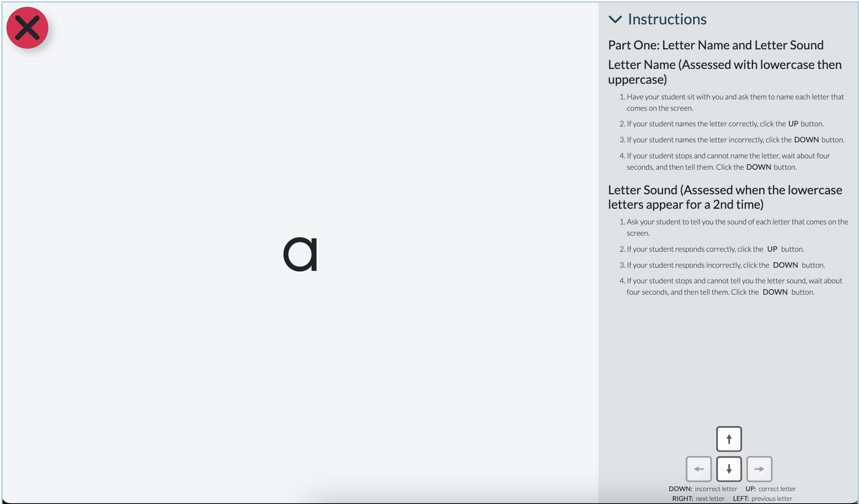Select the "DOWN: incorrect letter" legend label
The height and width of the screenshot is (504, 859).
(703, 489)
